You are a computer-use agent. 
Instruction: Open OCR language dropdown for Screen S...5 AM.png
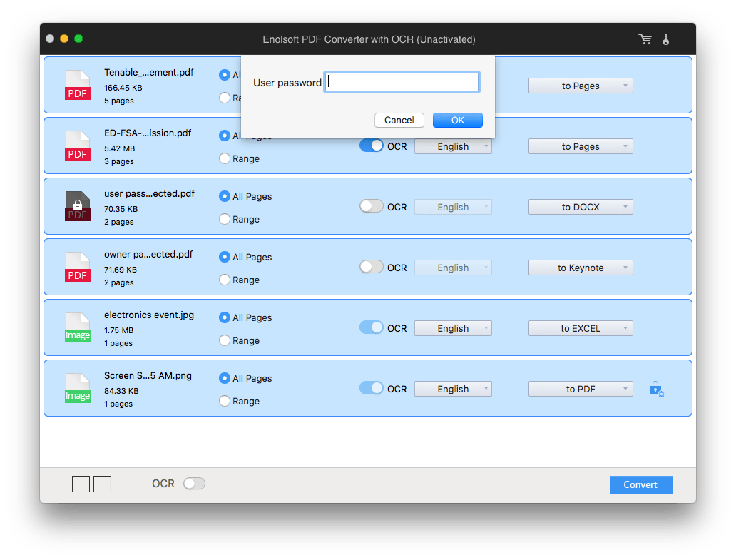click(453, 389)
